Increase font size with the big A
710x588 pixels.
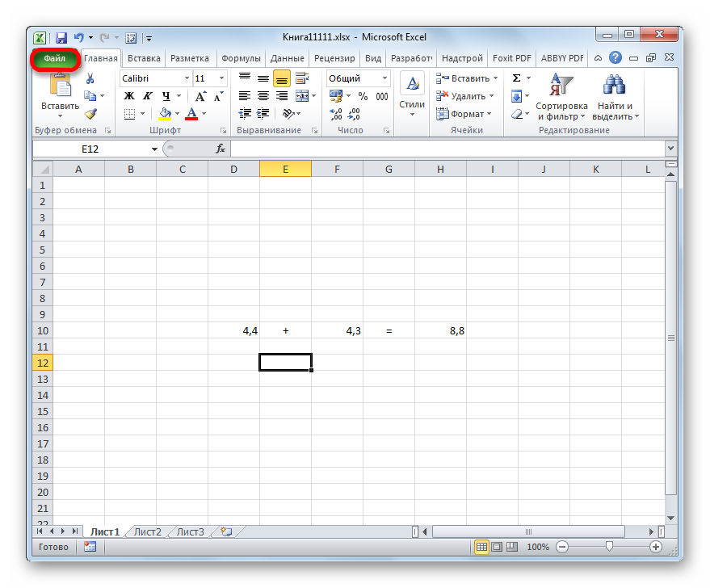200,96
